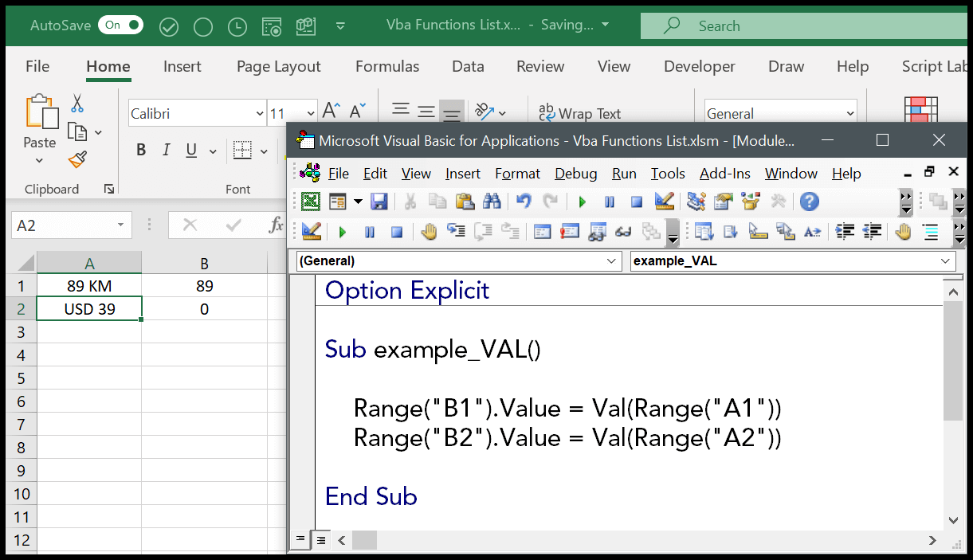Open the Calibri font name dropdown
The image size is (973, 560).
point(260,114)
